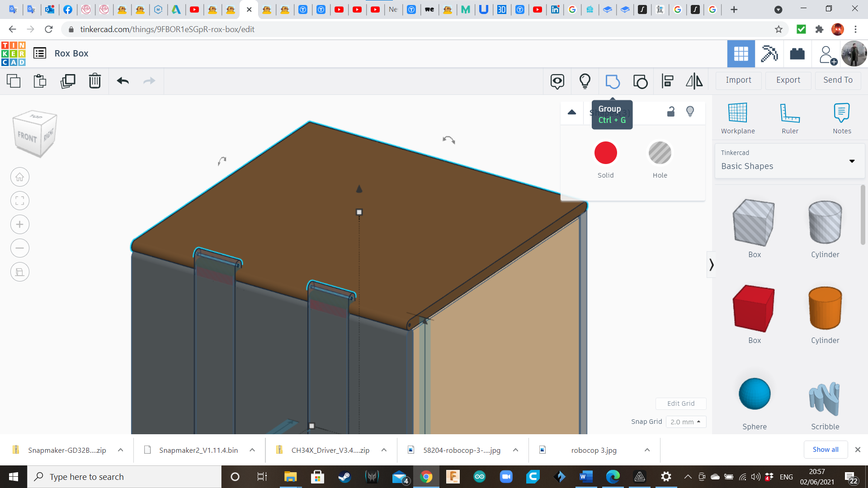This screenshot has height=488, width=868.
Task: Click the Home view button
Action: tap(20, 177)
